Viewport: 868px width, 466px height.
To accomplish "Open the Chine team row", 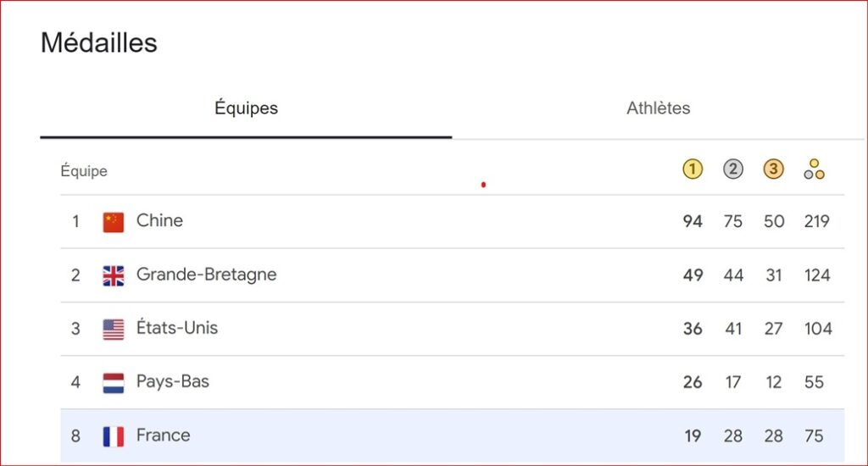I will click(453, 221).
